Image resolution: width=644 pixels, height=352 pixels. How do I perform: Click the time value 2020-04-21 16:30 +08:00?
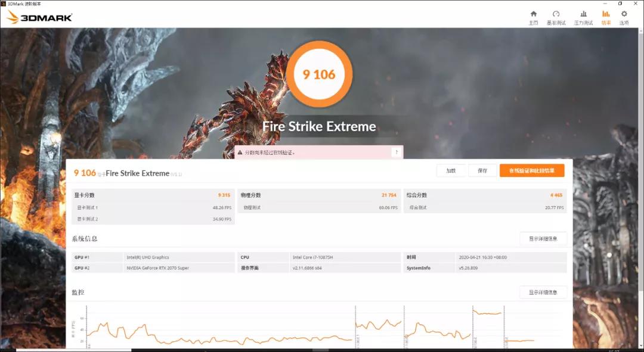click(x=482, y=257)
